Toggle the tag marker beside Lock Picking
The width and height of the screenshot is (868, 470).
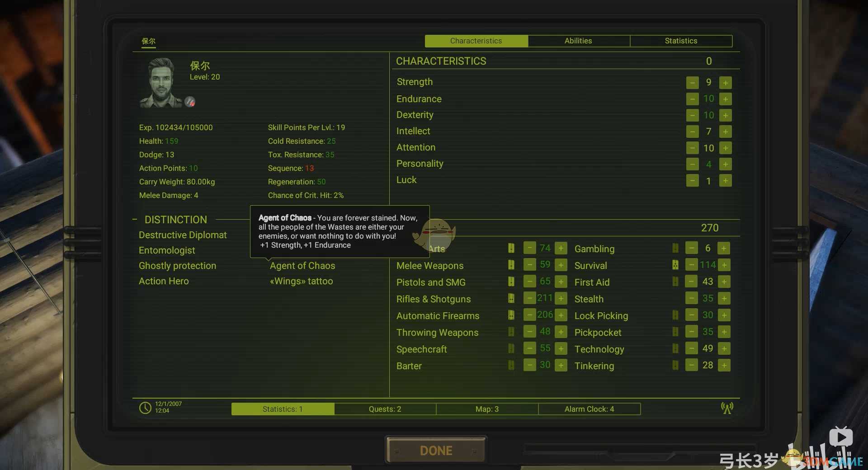pyautogui.click(x=675, y=315)
